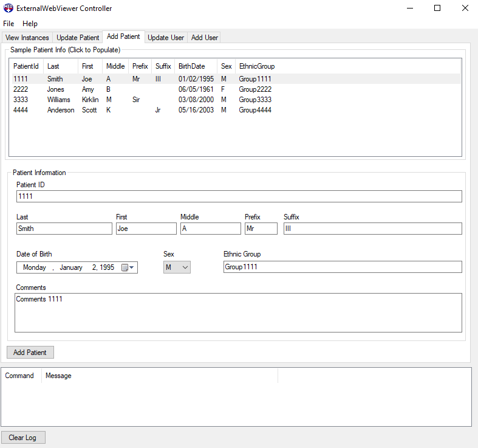This screenshot has height=448, width=478.
Task: Click the Ethnic Group input field
Action: 343,267
